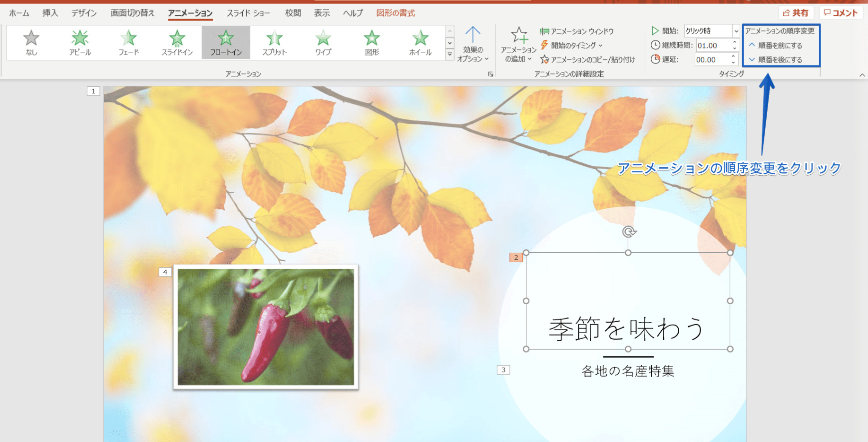This screenshot has width=868, height=442.
Task: Click アニメーションのコピー/貼り付け
Action: pyautogui.click(x=588, y=59)
